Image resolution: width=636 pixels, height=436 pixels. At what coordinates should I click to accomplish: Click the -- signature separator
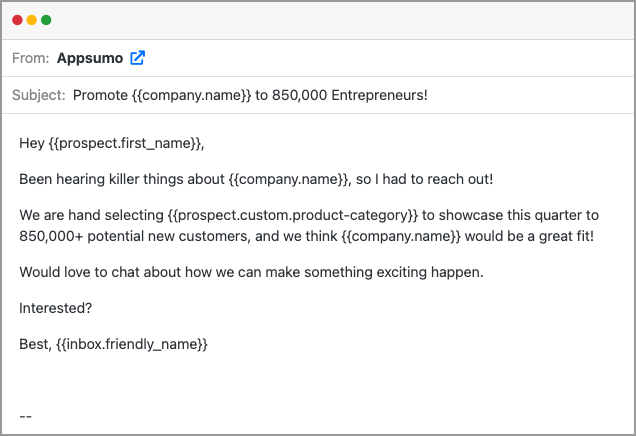25,417
